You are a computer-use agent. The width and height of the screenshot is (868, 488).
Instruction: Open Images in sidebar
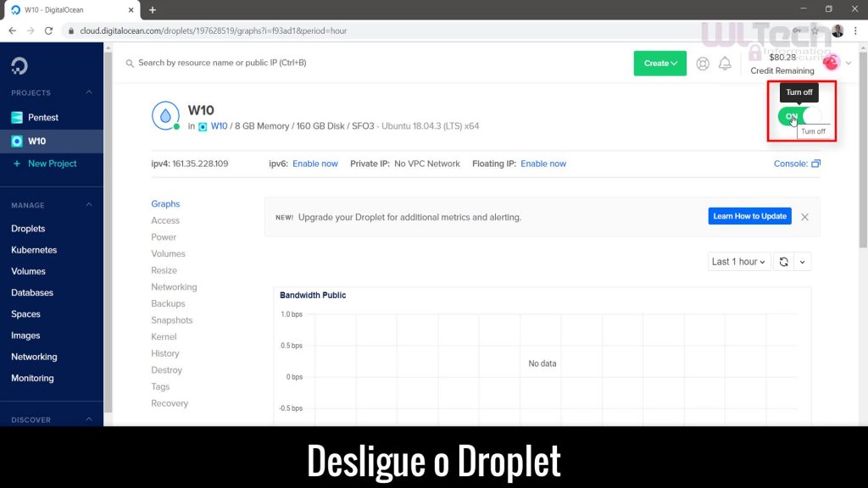25,335
